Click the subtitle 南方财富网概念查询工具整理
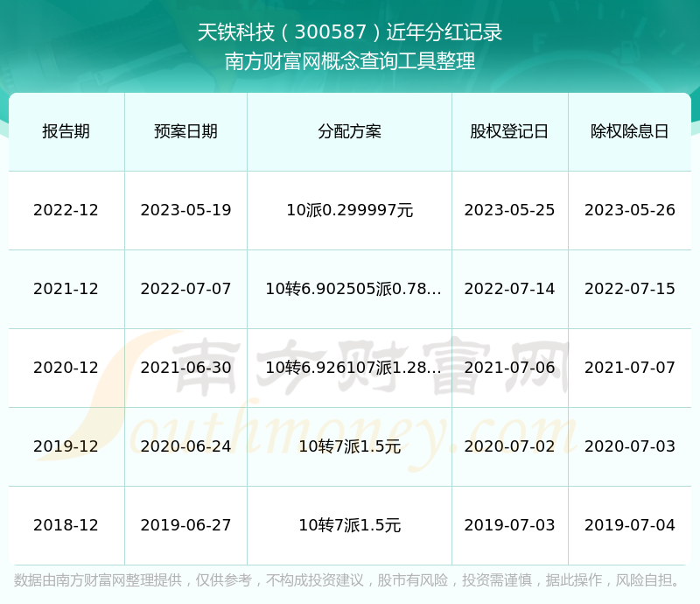The height and width of the screenshot is (604, 700). click(349, 61)
